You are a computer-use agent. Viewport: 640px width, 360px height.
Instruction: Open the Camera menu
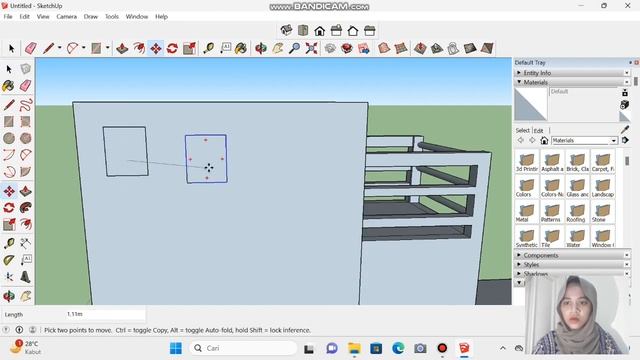tap(67, 17)
